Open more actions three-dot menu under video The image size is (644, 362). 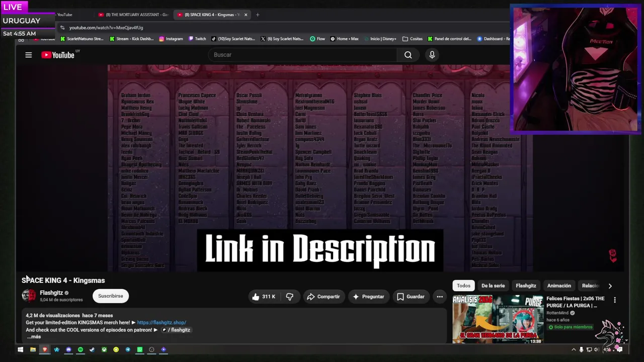(440, 297)
